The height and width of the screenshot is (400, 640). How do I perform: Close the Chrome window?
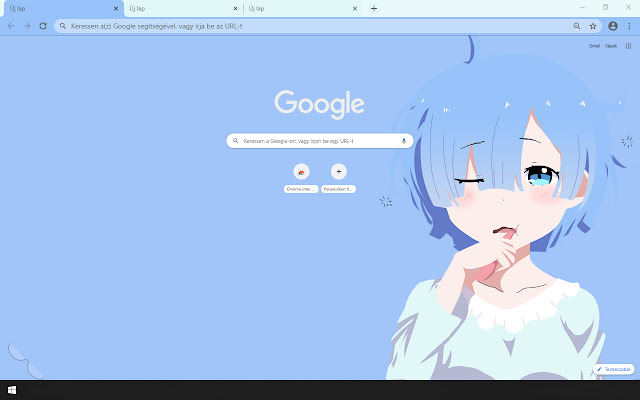coord(628,7)
